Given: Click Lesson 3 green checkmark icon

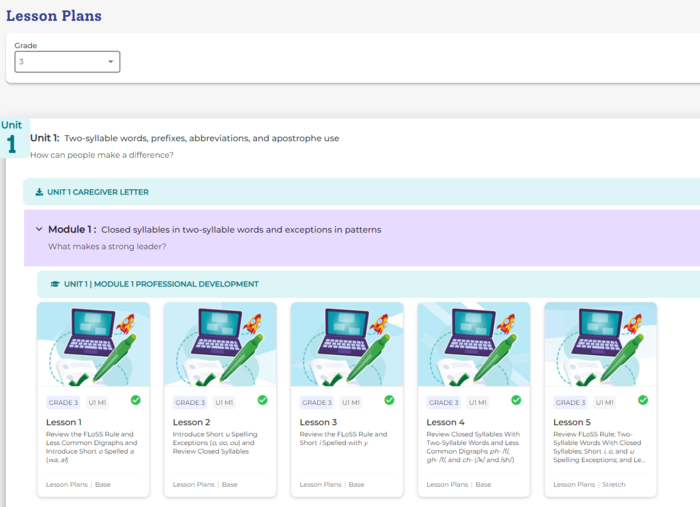Looking at the screenshot, I should (389, 400).
